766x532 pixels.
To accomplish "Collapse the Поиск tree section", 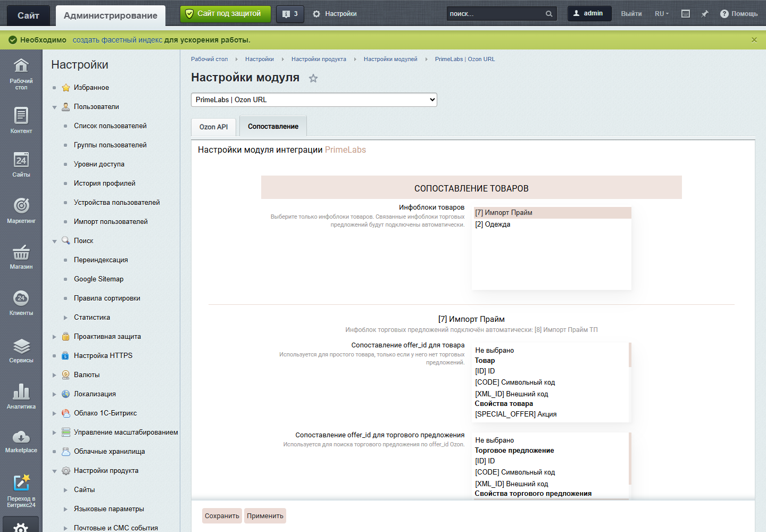I will pyautogui.click(x=54, y=241).
